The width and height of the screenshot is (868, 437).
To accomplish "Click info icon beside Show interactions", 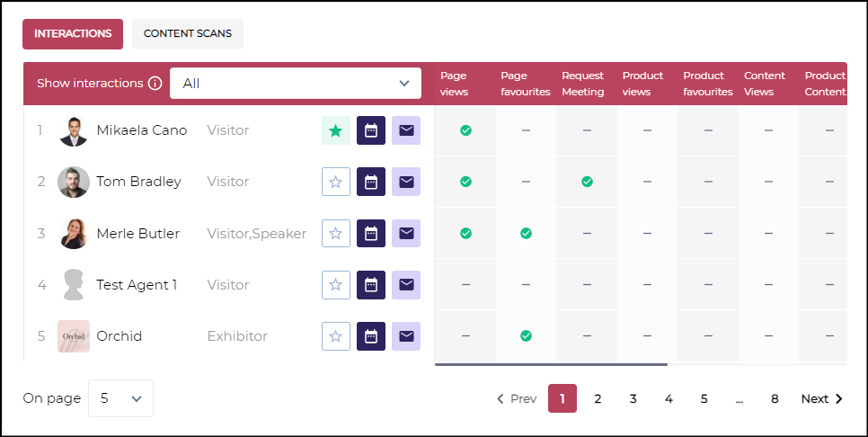I will point(155,84).
